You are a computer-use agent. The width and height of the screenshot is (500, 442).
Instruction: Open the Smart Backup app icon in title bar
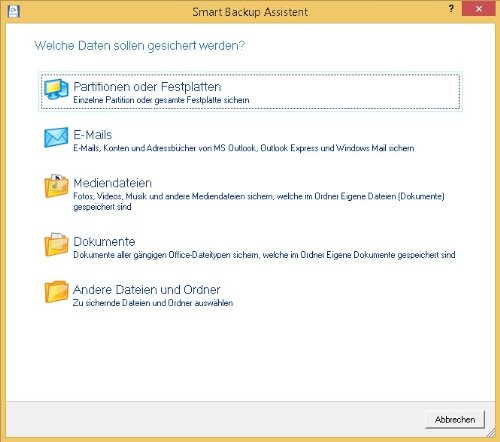tap(14, 11)
